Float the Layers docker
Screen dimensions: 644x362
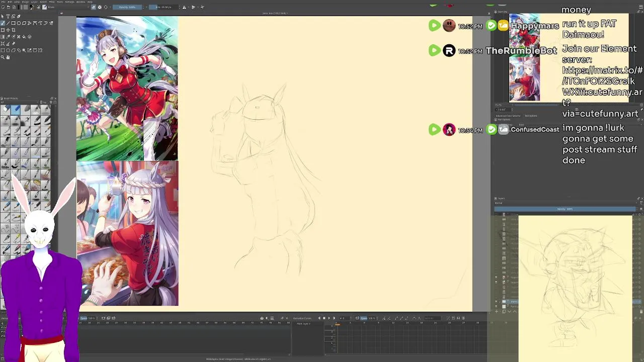tap(638, 198)
